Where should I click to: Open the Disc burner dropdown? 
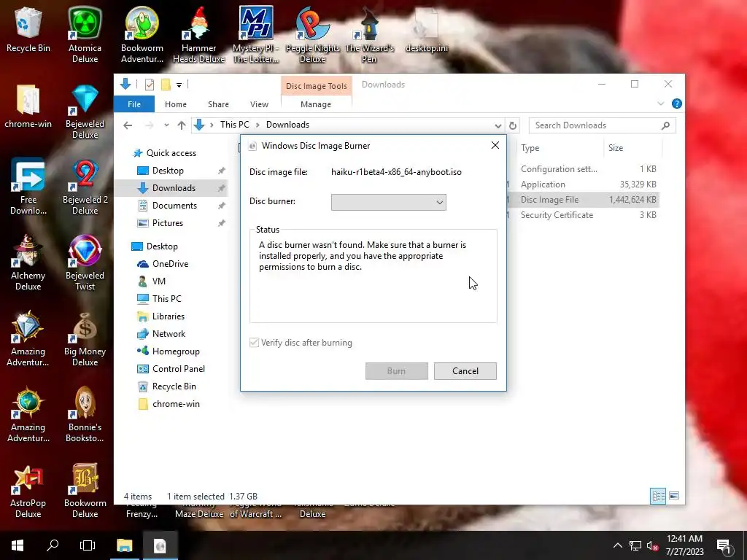[x=388, y=202]
